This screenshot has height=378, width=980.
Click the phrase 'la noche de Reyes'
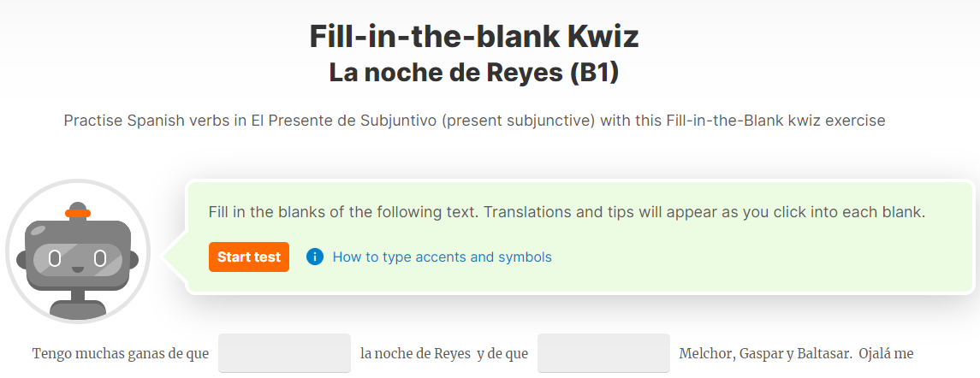point(416,354)
